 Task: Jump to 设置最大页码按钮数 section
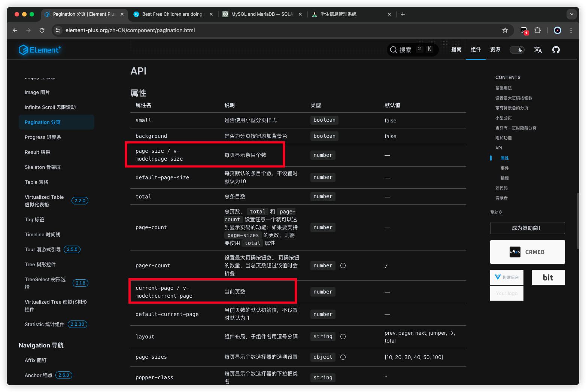pos(514,98)
